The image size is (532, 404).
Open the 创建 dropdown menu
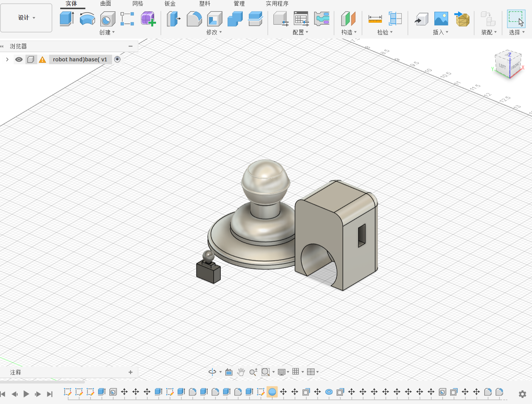[x=107, y=32]
